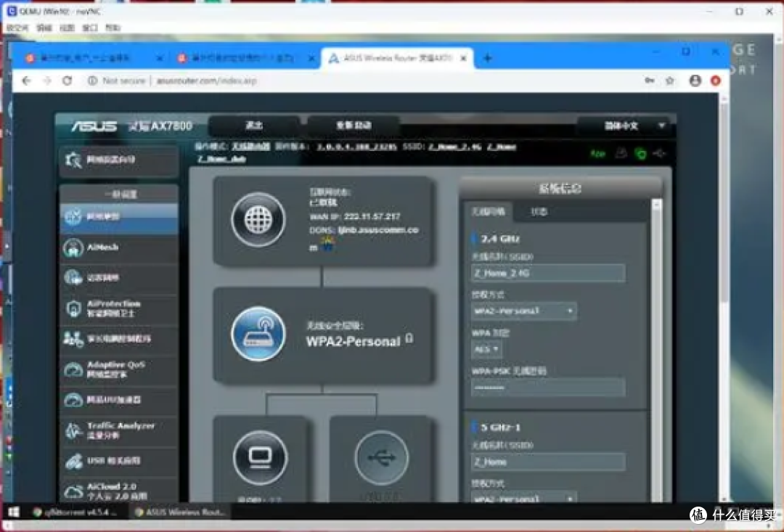Open the Z_Home_dub SSID link
Screen dimensions: 784x532
tap(221, 159)
